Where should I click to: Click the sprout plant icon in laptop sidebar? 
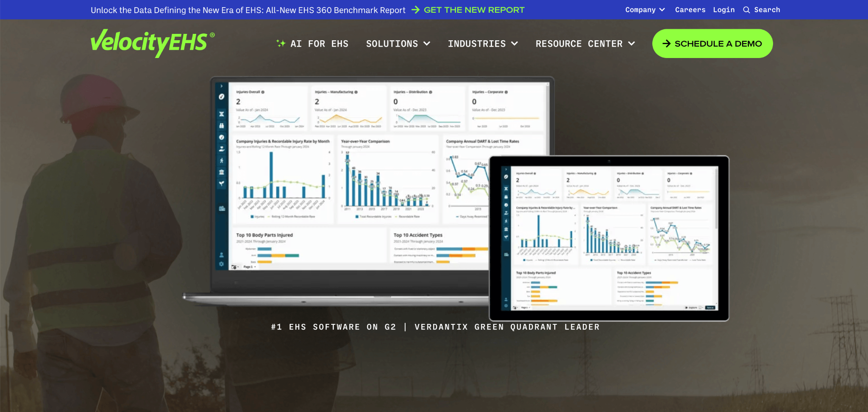coord(221,183)
